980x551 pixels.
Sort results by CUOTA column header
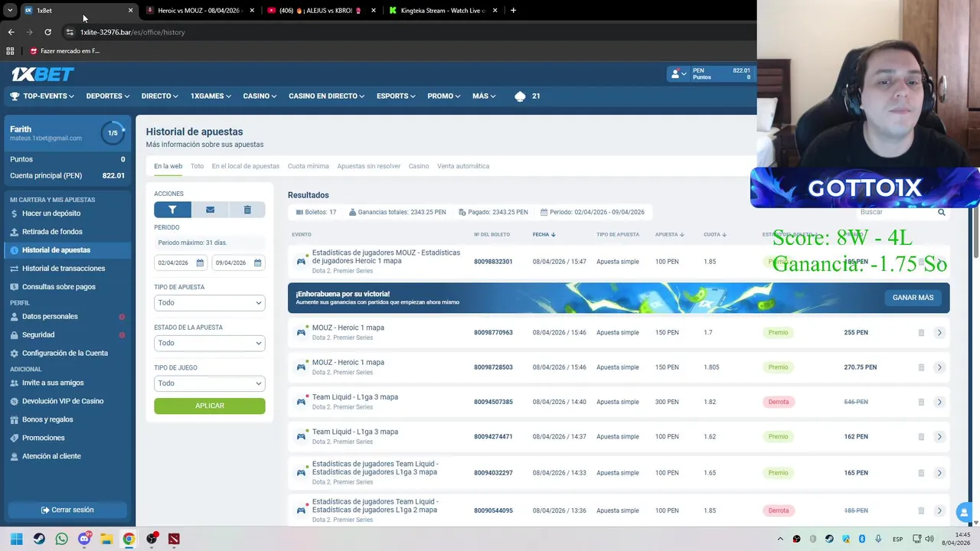coord(715,235)
